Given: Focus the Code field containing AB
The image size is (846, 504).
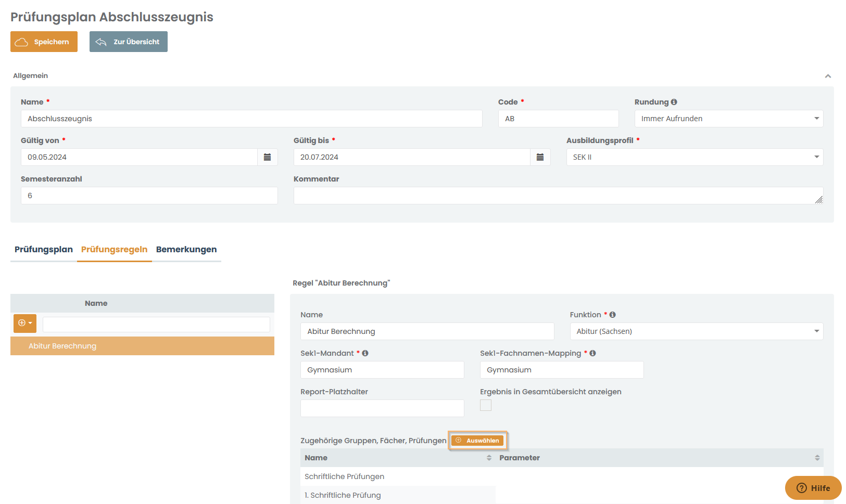Looking at the screenshot, I should tap(559, 119).
